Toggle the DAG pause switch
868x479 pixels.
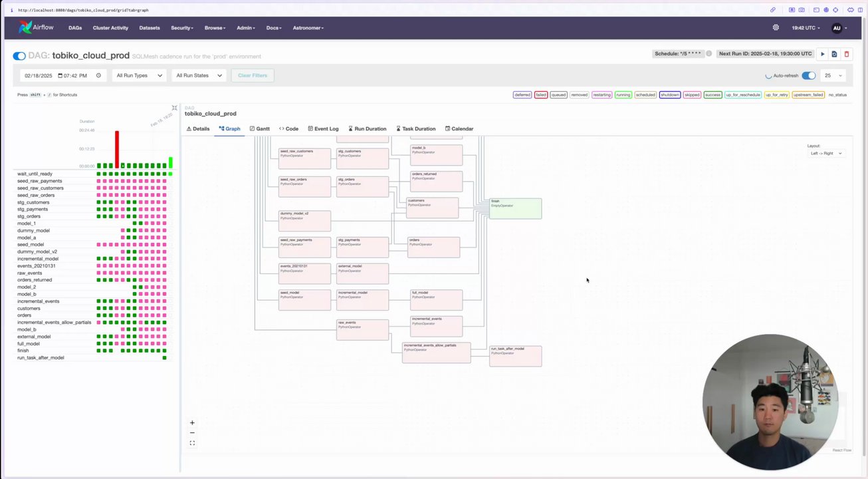[19, 56]
